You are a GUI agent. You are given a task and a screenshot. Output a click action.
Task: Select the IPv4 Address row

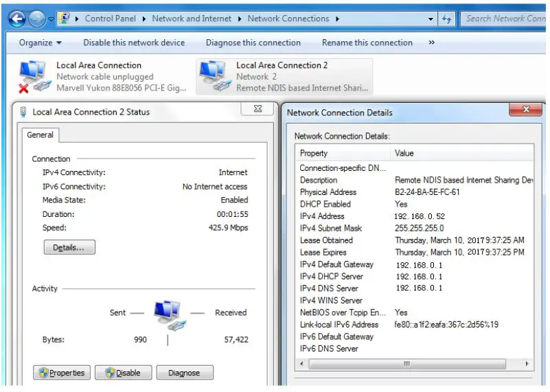point(415,216)
